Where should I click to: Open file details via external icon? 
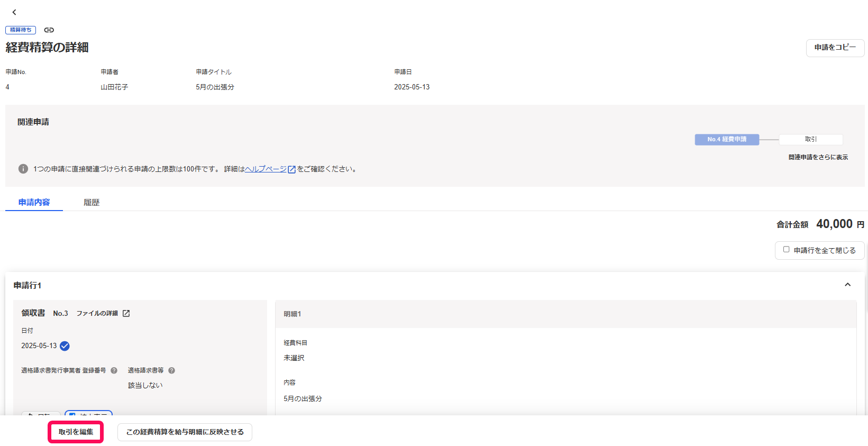point(126,313)
